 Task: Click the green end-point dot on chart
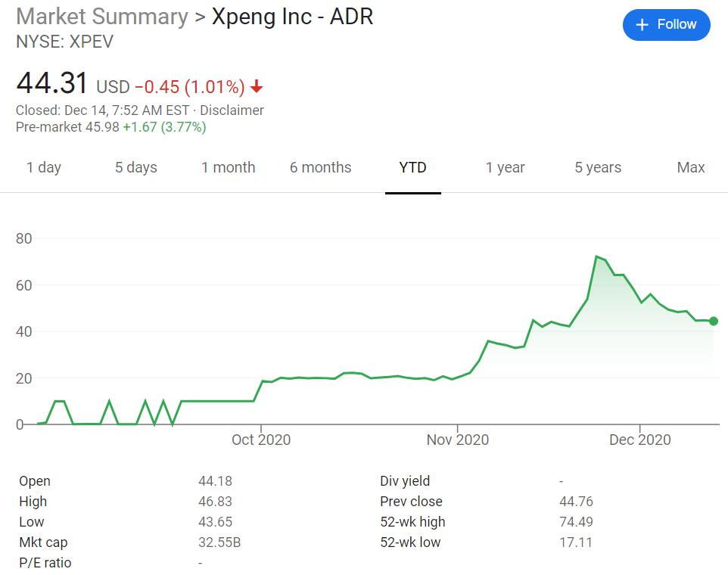(714, 322)
